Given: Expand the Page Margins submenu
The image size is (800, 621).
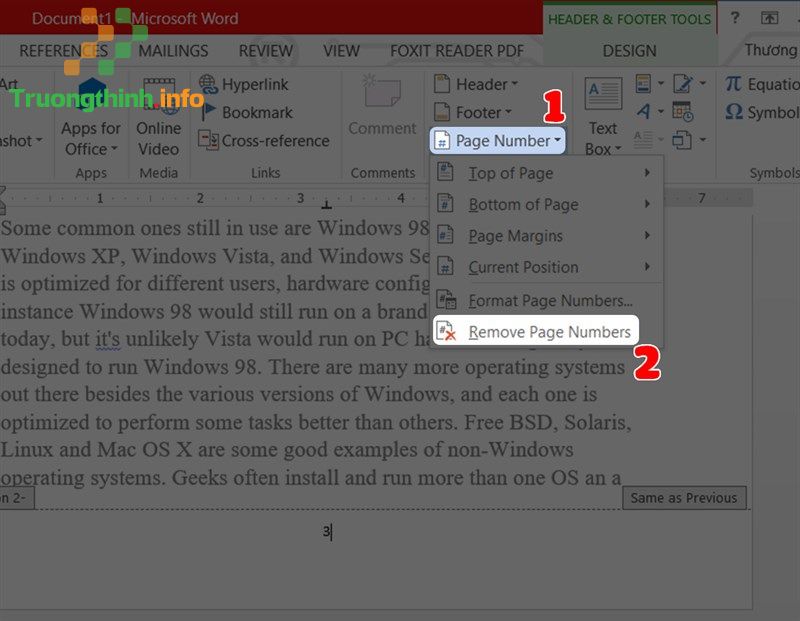Looking at the screenshot, I should pos(546,236).
